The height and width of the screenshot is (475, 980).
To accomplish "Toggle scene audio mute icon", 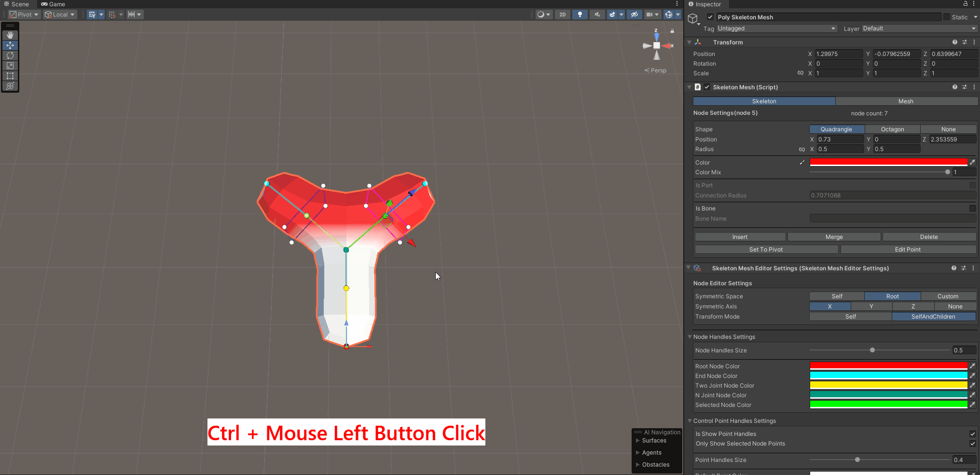I will pos(597,14).
